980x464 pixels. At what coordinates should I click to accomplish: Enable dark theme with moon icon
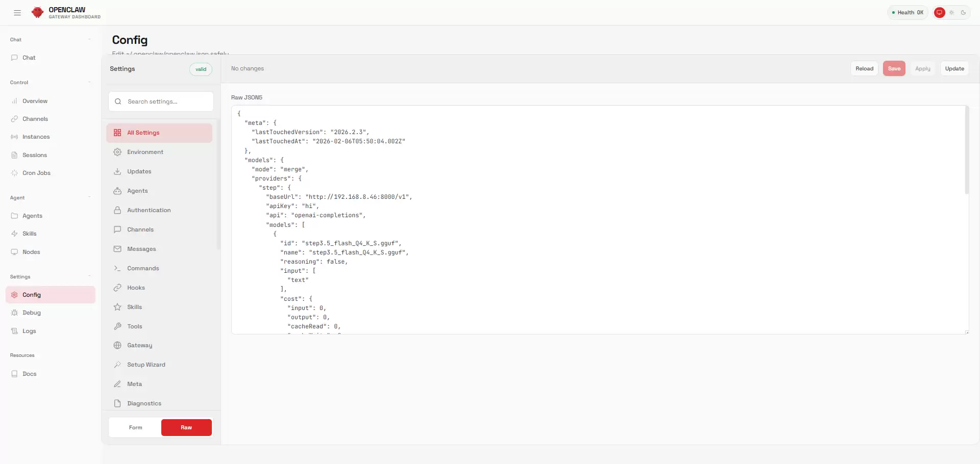[x=963, y=13]
